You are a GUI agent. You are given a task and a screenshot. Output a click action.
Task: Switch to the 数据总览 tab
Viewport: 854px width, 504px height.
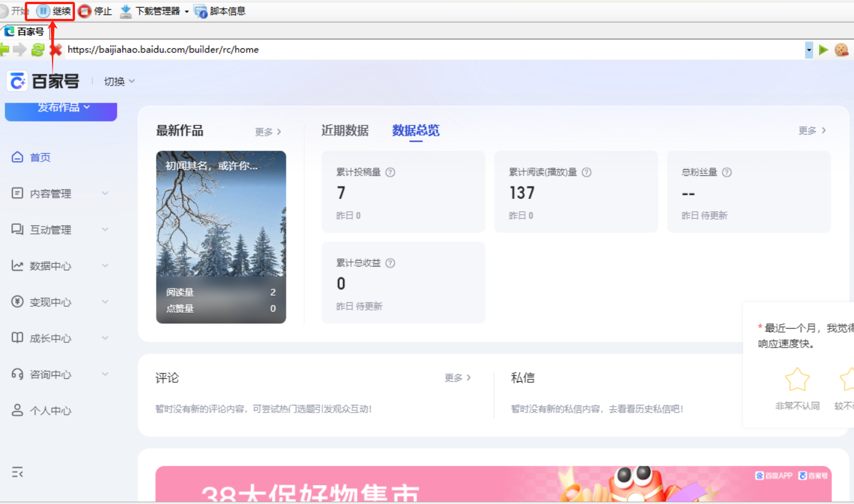point(416,130)
